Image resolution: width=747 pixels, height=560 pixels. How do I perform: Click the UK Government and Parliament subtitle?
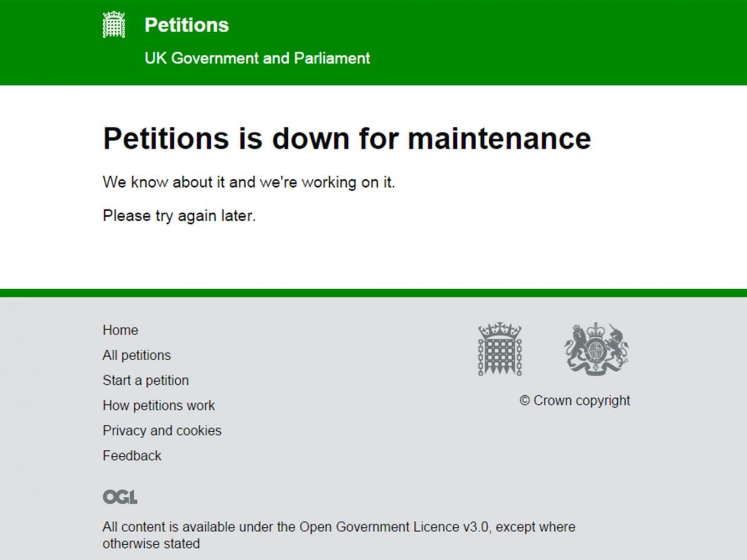click(x=257, y=58)
